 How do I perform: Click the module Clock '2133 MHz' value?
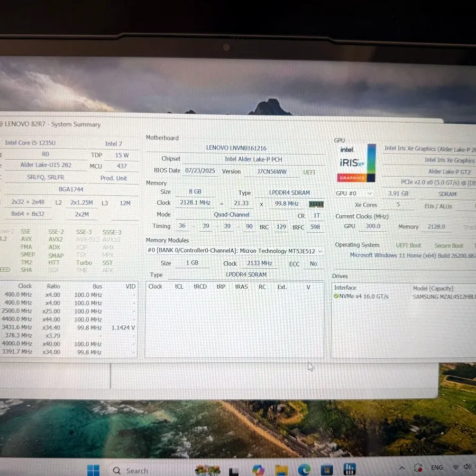(260, 263)
